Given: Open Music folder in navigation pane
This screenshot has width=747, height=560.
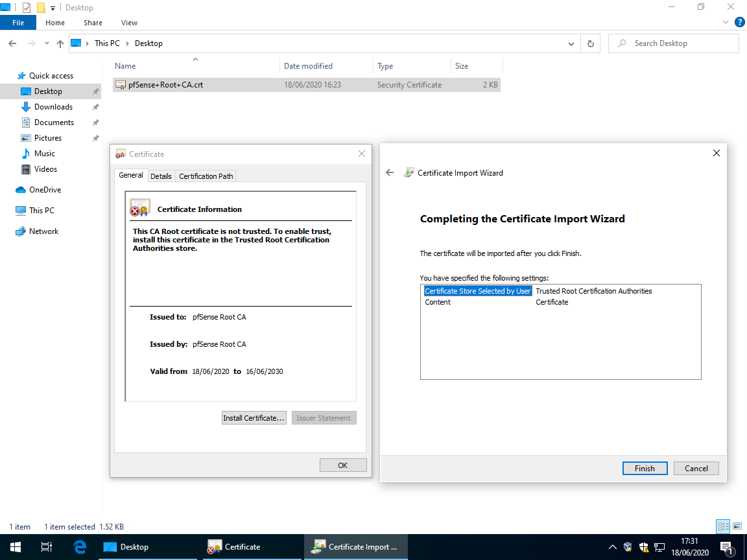Looking at the screenshot, I should click(44, 154).
